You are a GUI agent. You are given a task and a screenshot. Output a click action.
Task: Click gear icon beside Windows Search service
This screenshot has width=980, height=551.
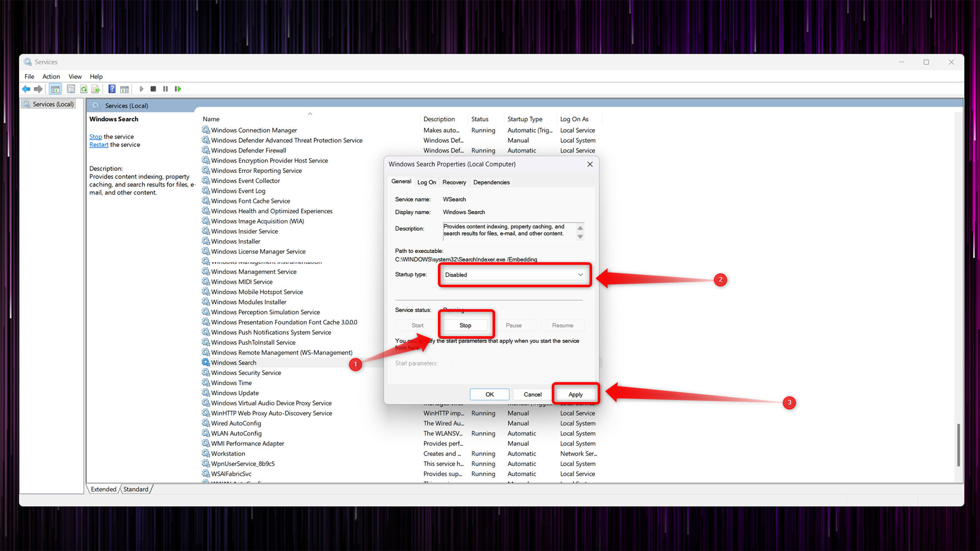coord(206,362)
